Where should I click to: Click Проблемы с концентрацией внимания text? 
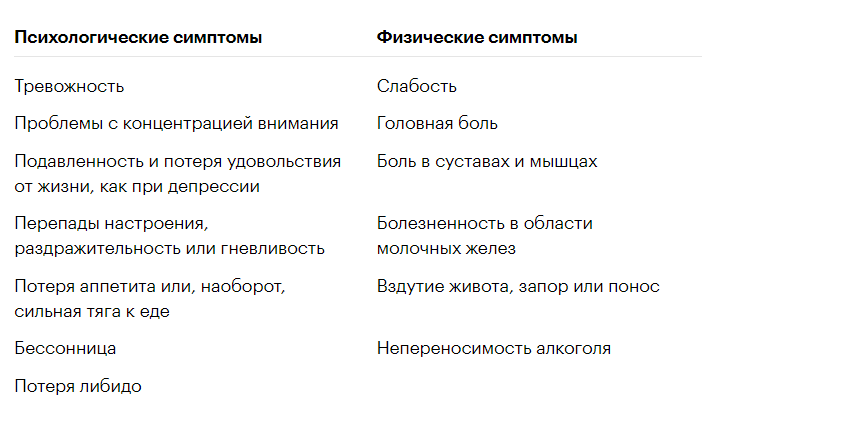coord(176,124)
